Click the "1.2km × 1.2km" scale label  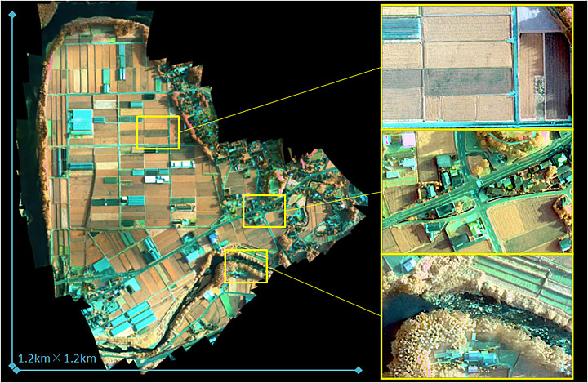tap(57, 359)
